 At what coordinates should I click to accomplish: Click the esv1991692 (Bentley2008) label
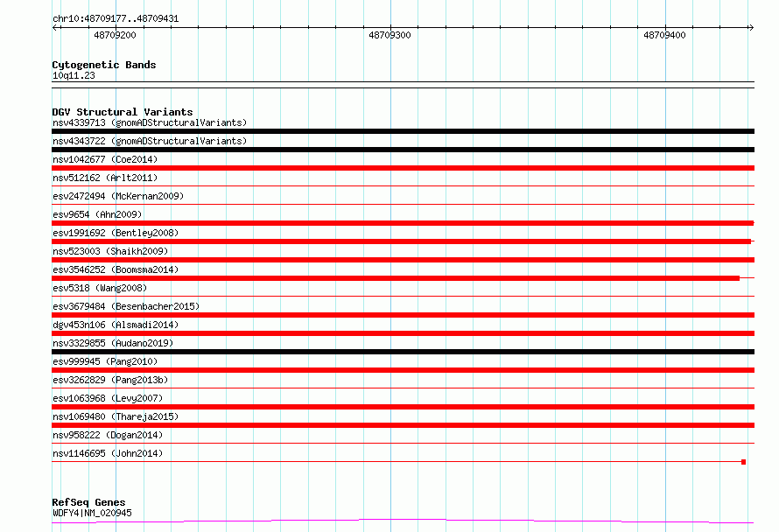pyautogui.click(x=116, y=233)
